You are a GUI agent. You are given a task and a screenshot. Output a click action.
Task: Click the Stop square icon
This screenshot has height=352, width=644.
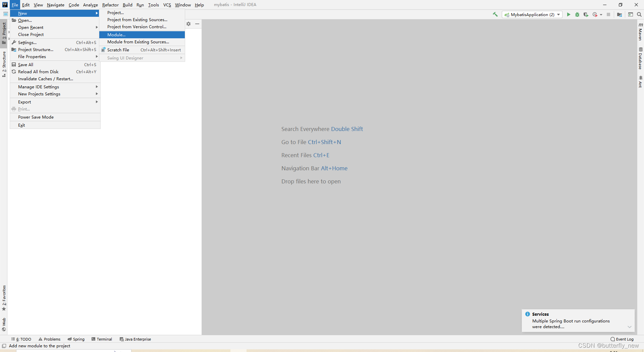pos(608,14)
